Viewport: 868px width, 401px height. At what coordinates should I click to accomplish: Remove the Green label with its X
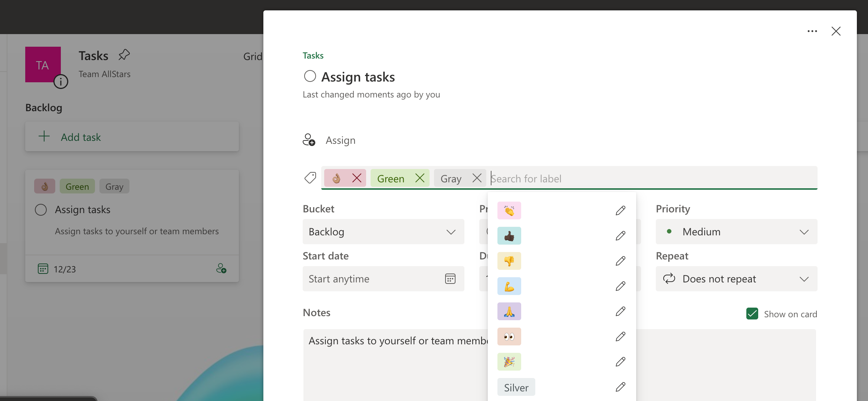(420, 178)
